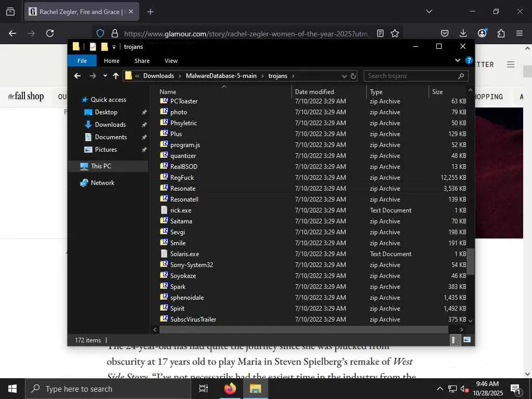
Task: Click Properties icon in quick access toolbar
Action: click(x=92, y=47)
